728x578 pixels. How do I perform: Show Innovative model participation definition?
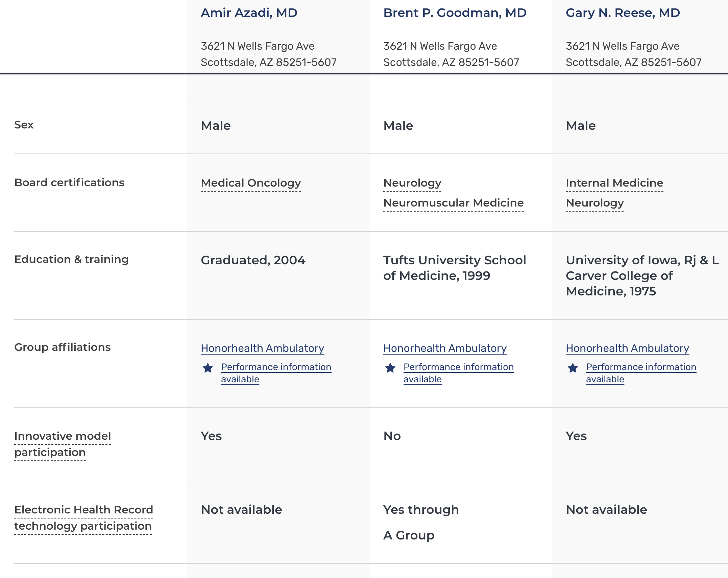click(63, 444)
